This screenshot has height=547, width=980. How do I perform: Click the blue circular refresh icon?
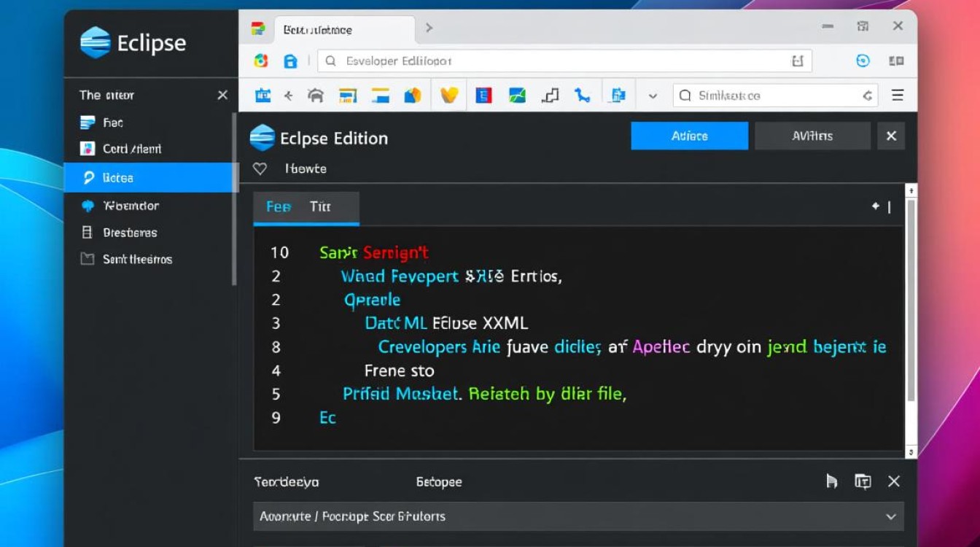point(863,61)
